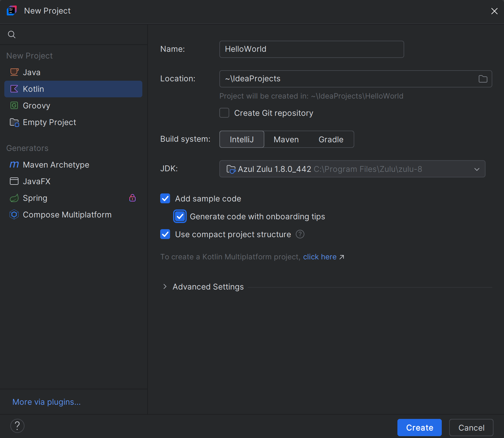
Task: Open the Spring generator with lock icon
Action: coord(14,198)
